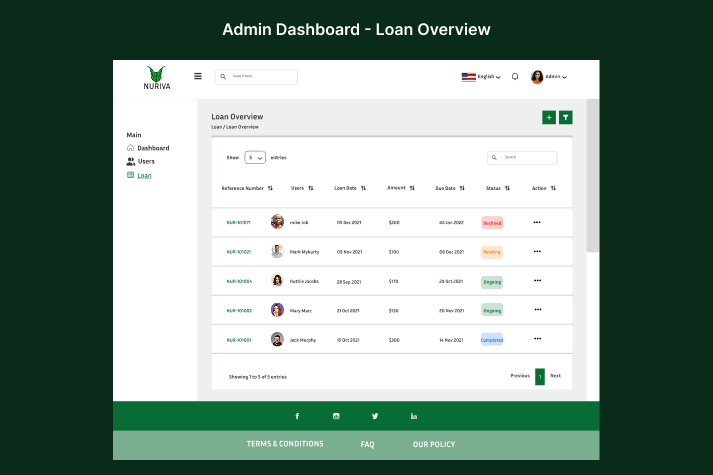Sort table by Reference Number
This screenshot has height=475, width=713.
(270, 188)
